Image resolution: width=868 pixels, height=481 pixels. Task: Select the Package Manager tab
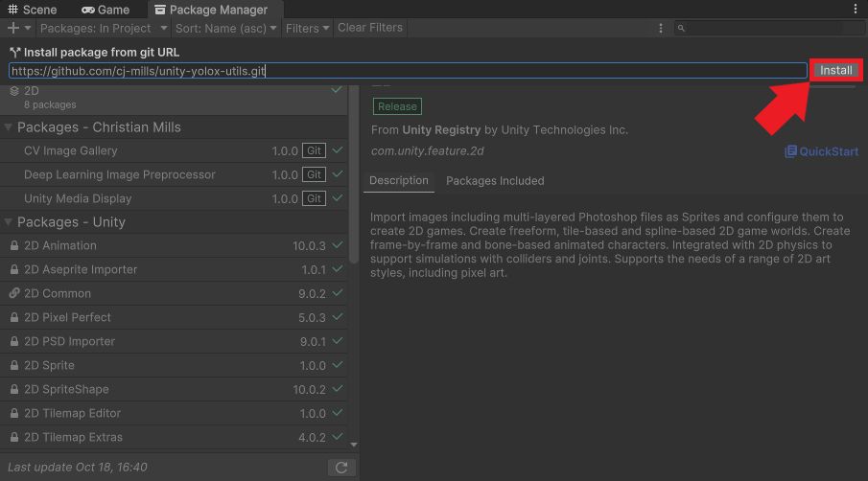pyautogui.click(x=216, y=10)
